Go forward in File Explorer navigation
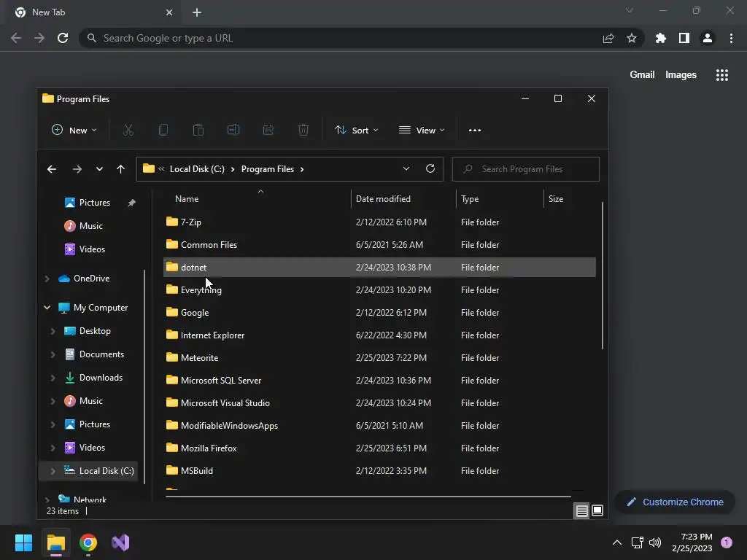747x560 pixels. 77,169
